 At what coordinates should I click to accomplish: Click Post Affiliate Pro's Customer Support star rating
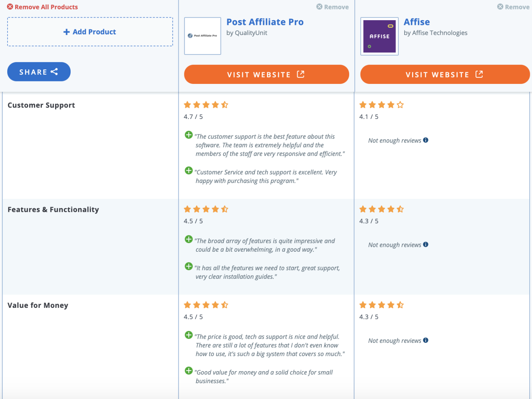click(206, 105)
